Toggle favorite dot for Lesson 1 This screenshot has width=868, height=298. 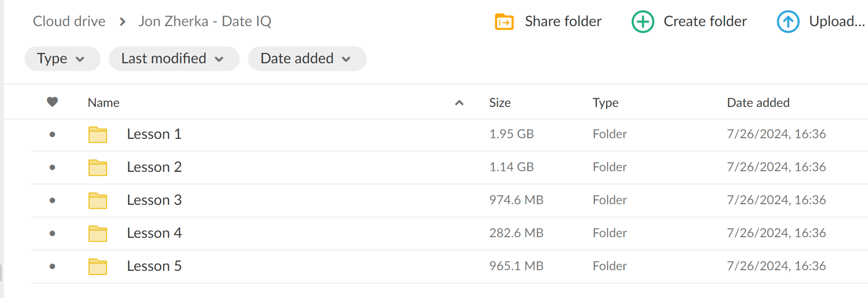[x=52, y=135]
